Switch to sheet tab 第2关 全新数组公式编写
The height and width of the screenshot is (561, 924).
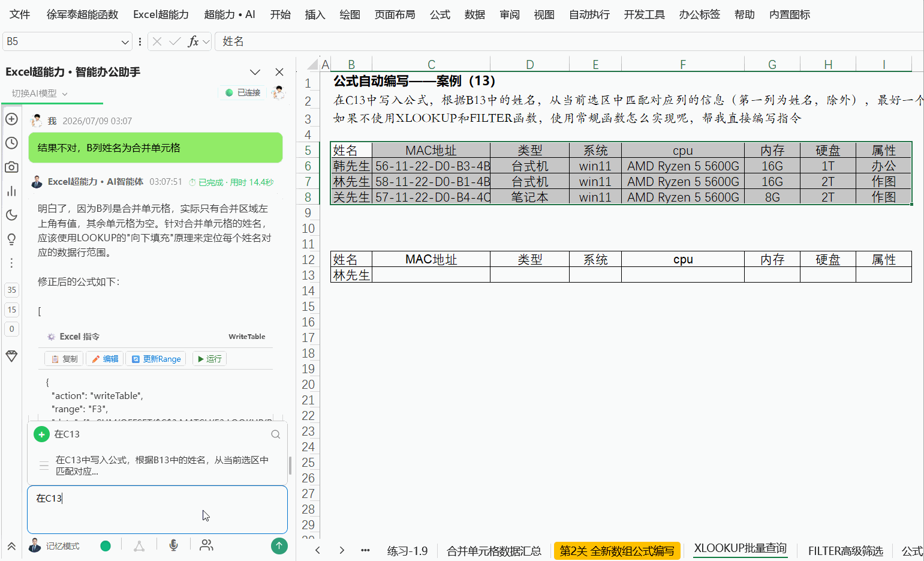[x=617, y=551]
